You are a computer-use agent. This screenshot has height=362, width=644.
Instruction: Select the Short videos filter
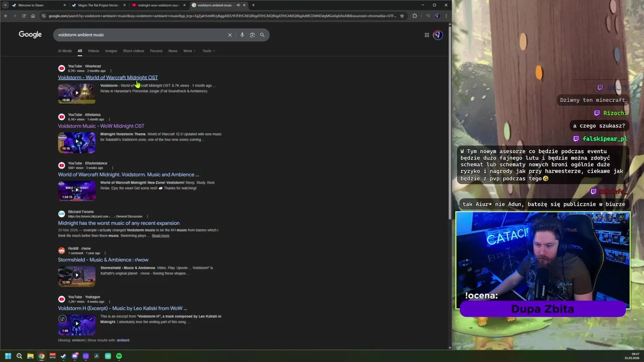133,51
